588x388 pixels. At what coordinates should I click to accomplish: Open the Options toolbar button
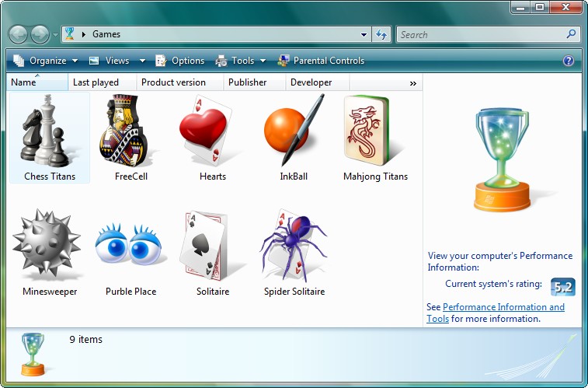coord(180,61)
